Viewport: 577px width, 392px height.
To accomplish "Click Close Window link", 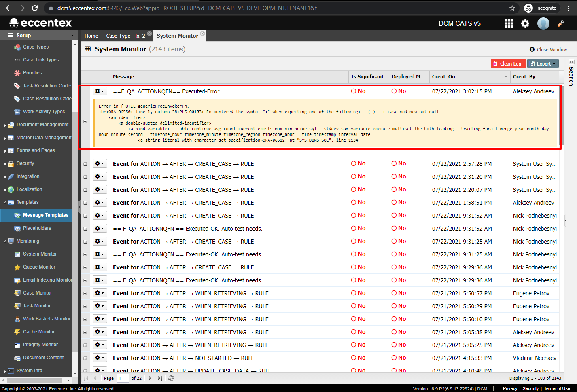I will coord(548,49).
